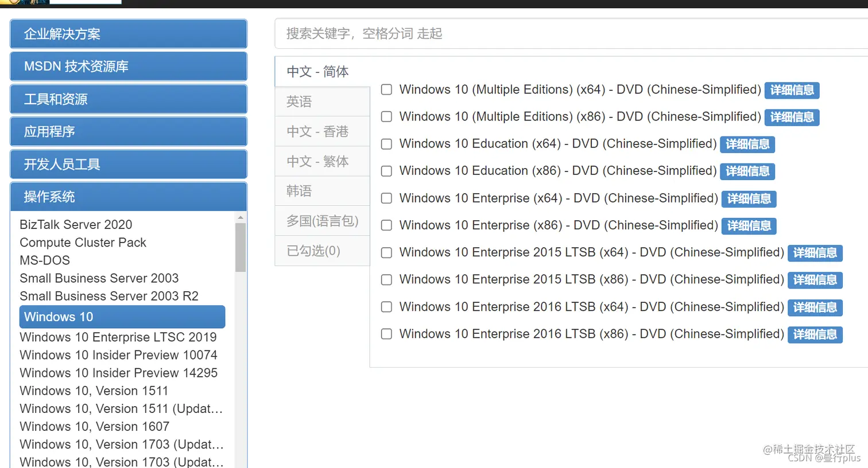The height and width of the screenshot is (468, 868).
Task: Select Windows 10 Enterprise LTSC 2019
Action: (x=118, y=337)
